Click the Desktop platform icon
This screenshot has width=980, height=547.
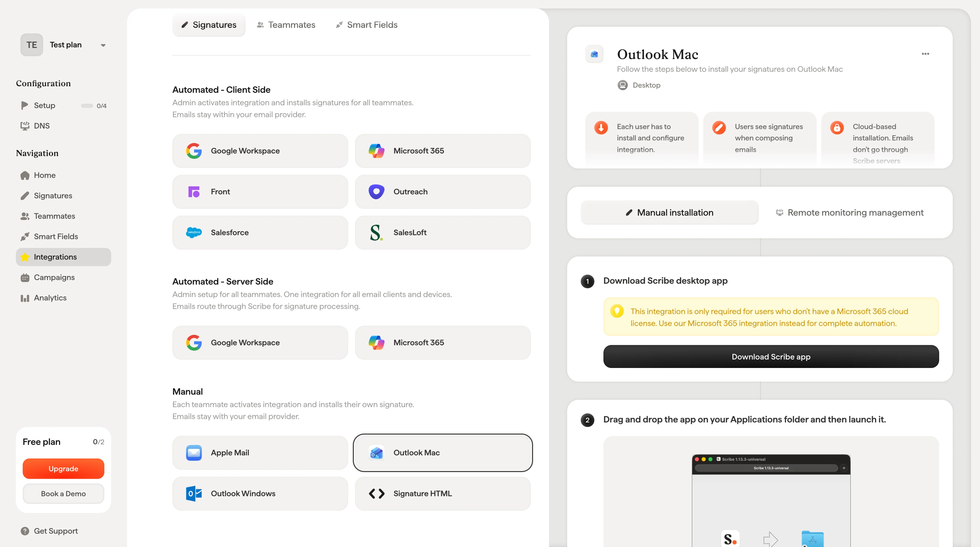[x=622, y=85]
